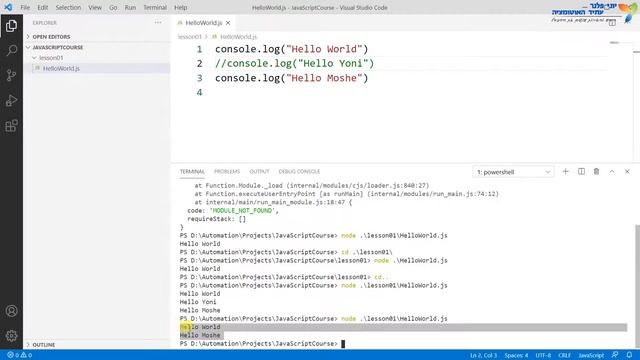Collapse the lesson01 folder

(x=51, y=58)
